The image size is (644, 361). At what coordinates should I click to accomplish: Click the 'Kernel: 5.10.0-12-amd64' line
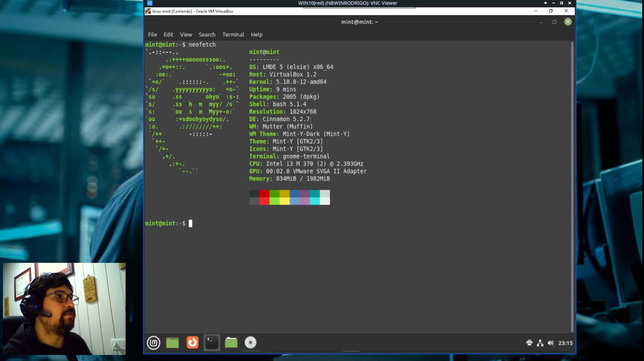(x=288, y=82)
